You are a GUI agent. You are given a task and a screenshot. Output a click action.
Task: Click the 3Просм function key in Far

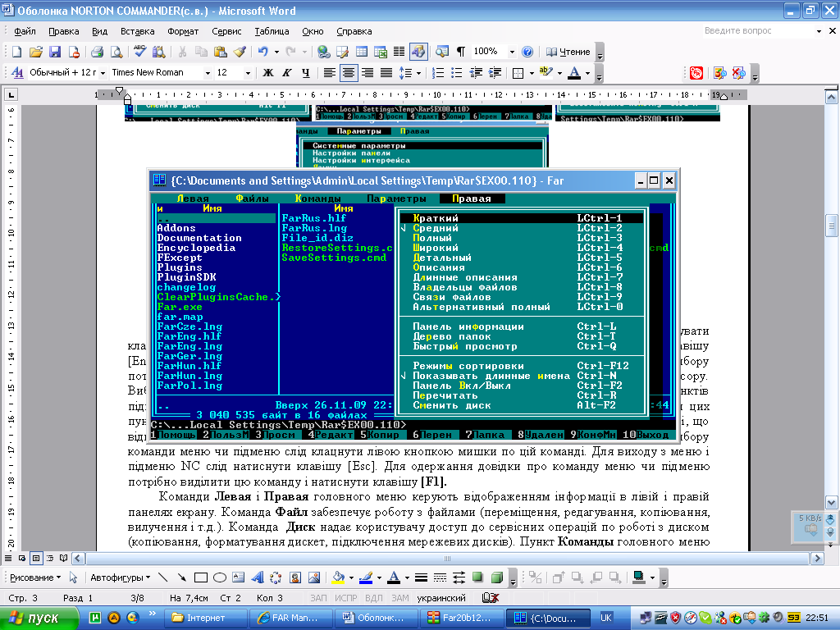click(x=275, y=435)
